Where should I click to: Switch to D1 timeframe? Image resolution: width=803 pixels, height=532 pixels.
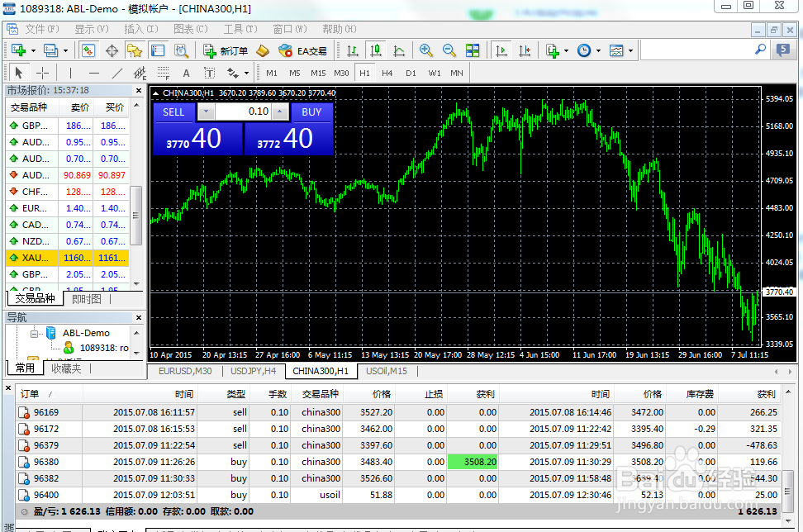pyautogui.click(x=411, y=73)
